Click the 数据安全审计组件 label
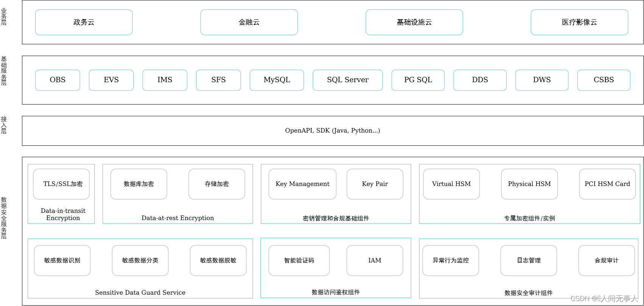 coord(529,293)
